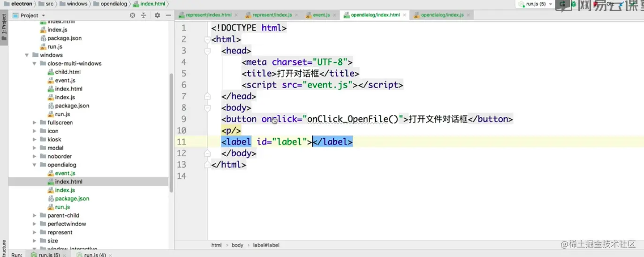Select index.js in opendialog folder
Viewport: 644px width, 257px height.
click(65, 190)
